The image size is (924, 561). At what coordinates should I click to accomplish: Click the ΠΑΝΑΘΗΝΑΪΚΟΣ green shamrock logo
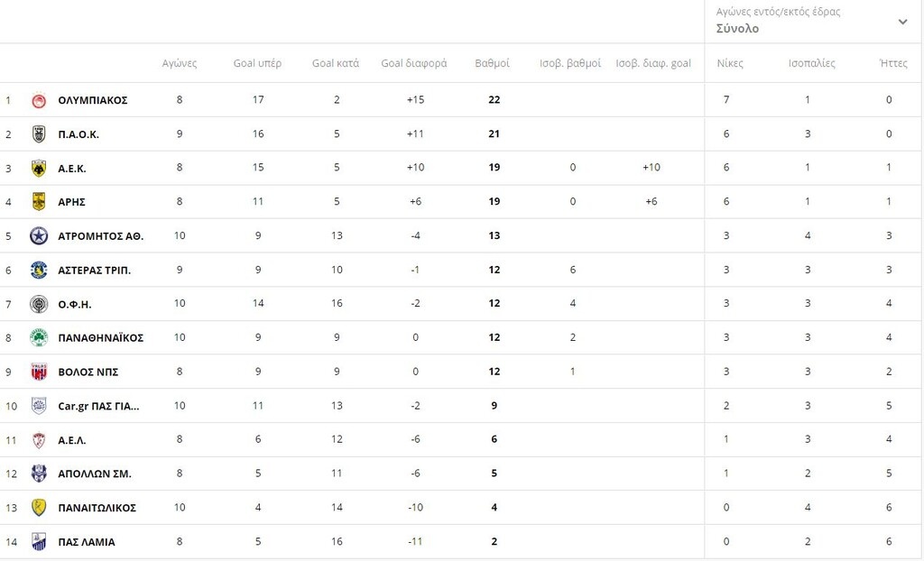pos(39,338)
